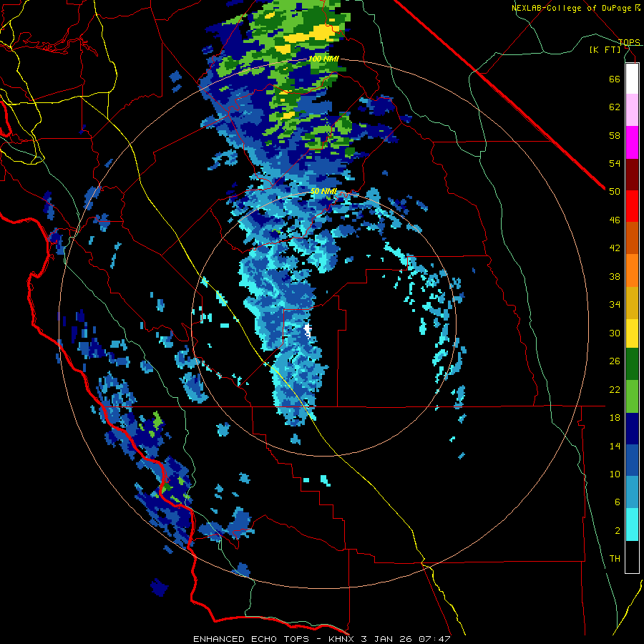
Task: Click the legend value 6
Action: click(617, 502)
